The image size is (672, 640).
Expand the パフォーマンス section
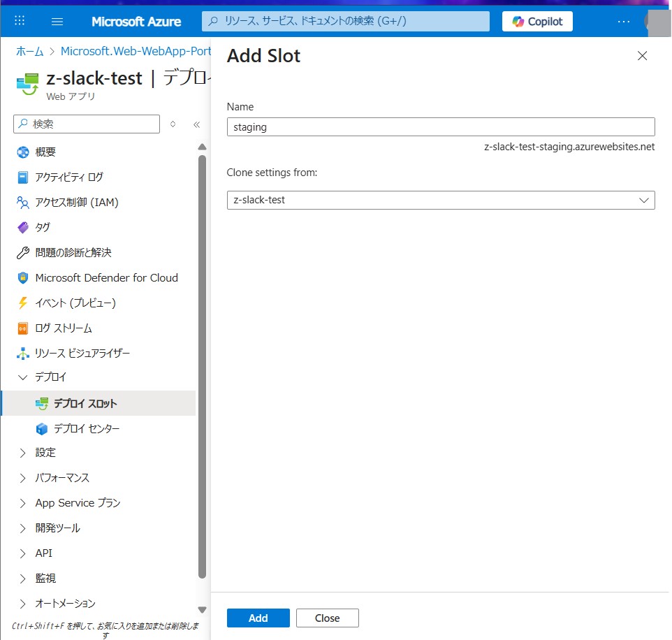click(23, 478)
